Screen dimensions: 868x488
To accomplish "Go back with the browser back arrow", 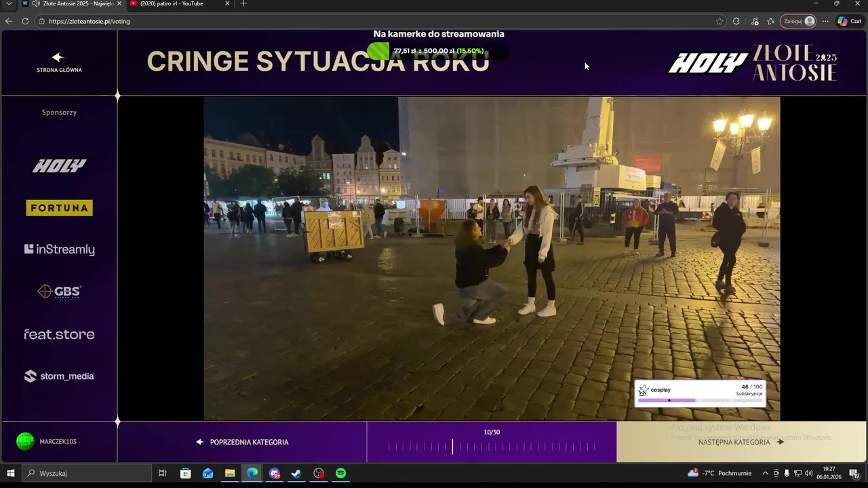I will [x=9, y=21].
